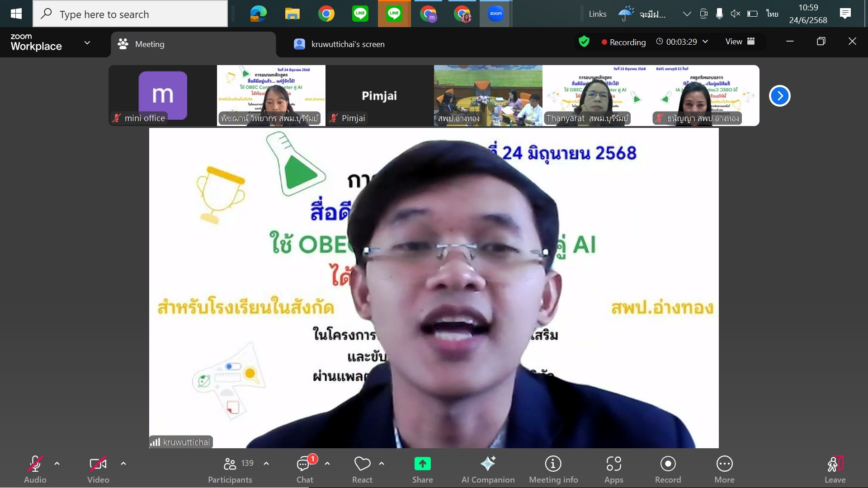Screen dimensions: 868x488
Task: Switch to kruwuttichai's screen tab
Action: (339, 44)
